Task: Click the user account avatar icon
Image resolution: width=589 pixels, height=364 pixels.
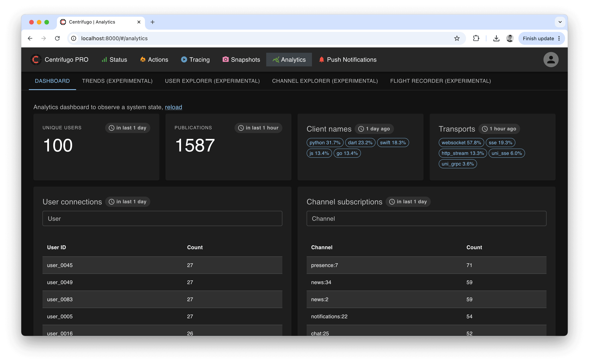Action: (551, 59)
